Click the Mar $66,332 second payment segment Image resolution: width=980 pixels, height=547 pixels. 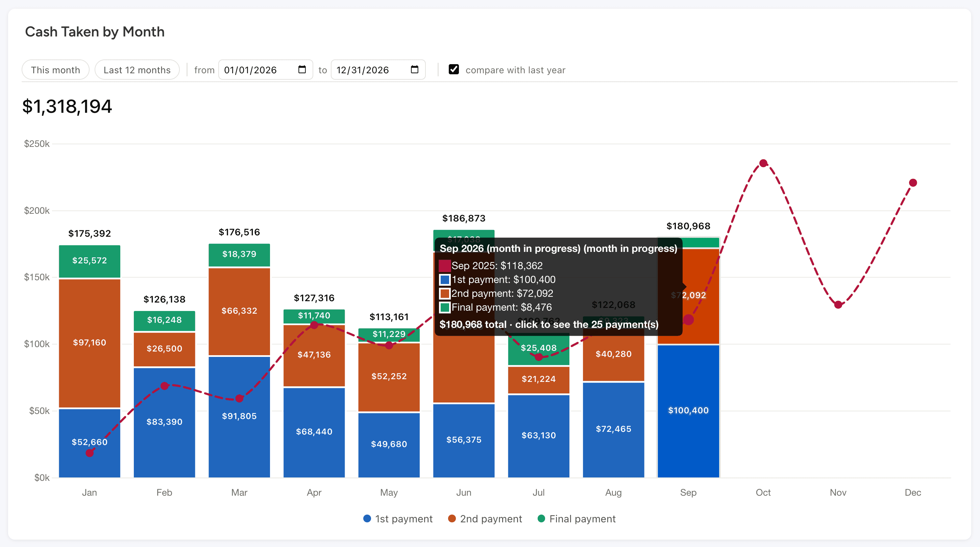[239, 312]
